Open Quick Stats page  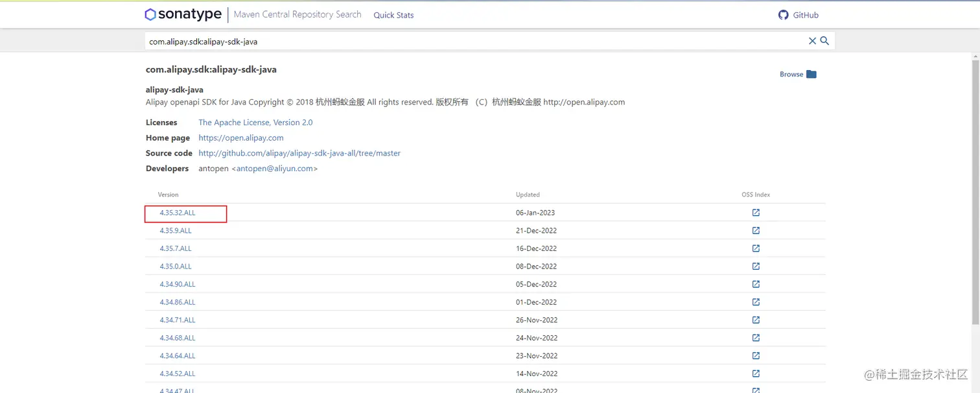(393, 15)
